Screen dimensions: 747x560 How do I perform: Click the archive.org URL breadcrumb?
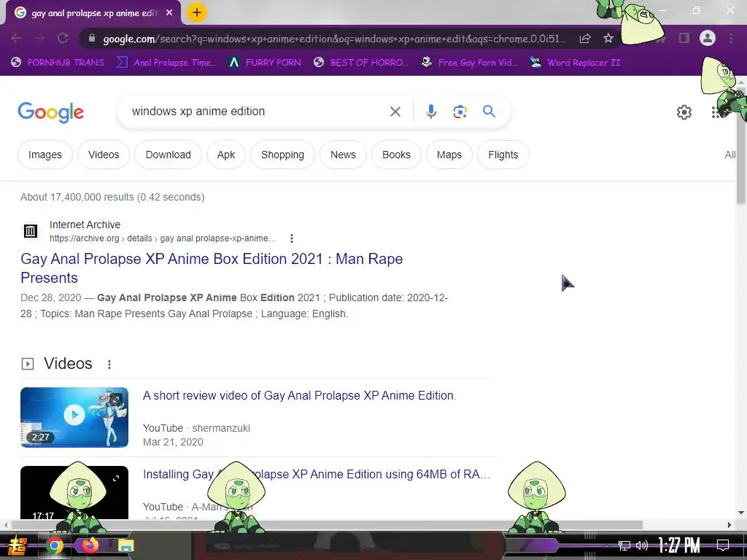click(163, 238)
